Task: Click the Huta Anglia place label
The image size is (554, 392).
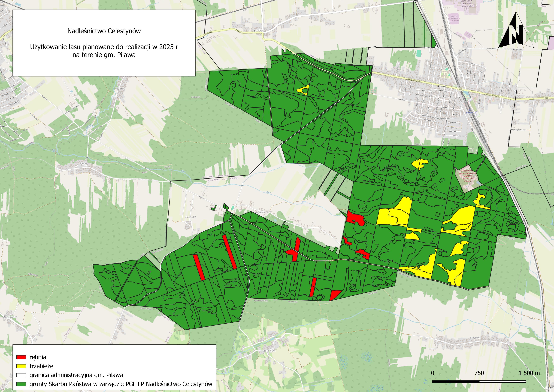Action: click(x=190, y=217)
